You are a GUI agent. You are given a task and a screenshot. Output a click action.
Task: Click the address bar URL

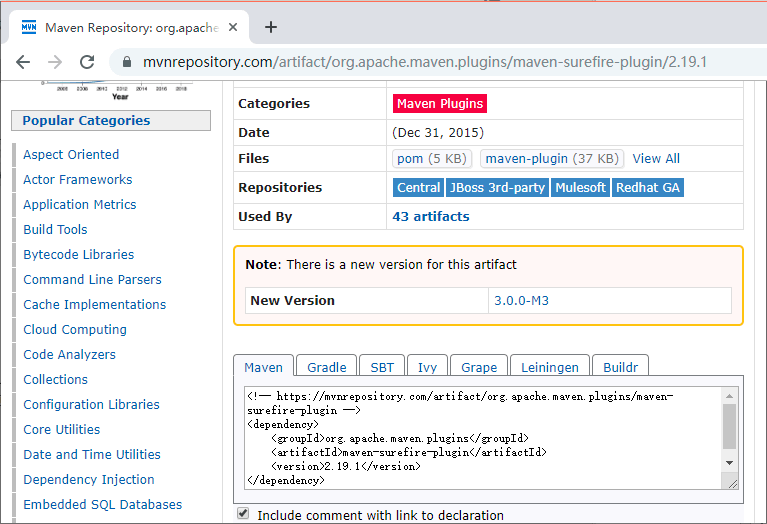coord(420,62)
